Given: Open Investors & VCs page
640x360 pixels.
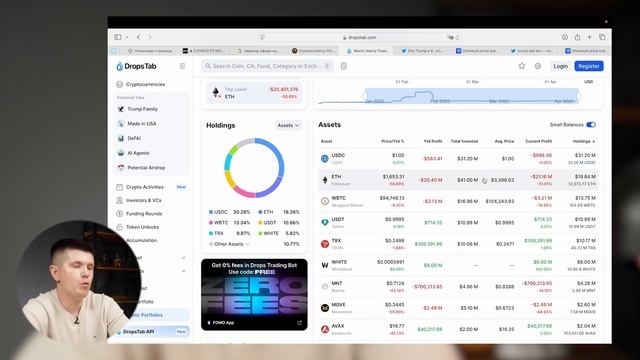Looking at the screenshot, I should (143, 200).
